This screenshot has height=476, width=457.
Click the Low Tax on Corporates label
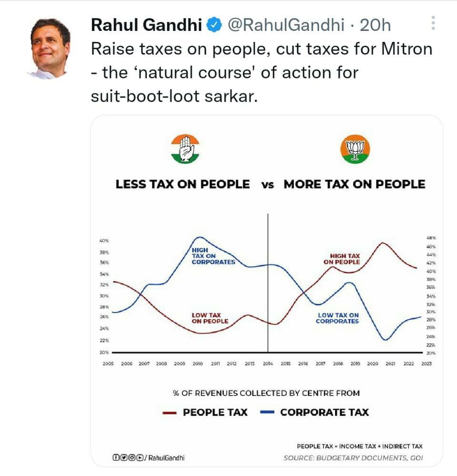(338, 318)
